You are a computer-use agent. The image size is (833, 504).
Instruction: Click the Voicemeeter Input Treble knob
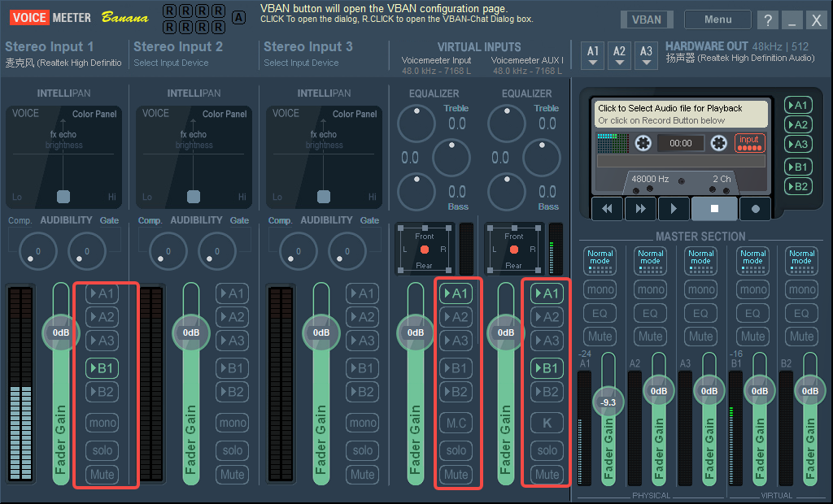[x=416, y=124]
